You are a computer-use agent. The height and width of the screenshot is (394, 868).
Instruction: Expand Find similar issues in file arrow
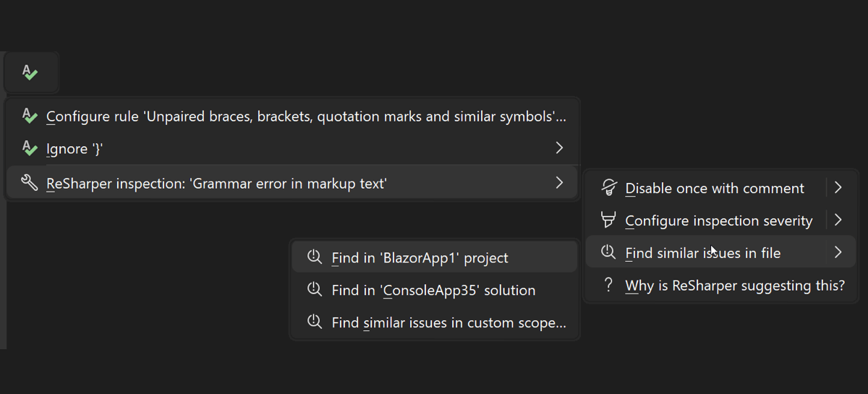tap(838, 252)
